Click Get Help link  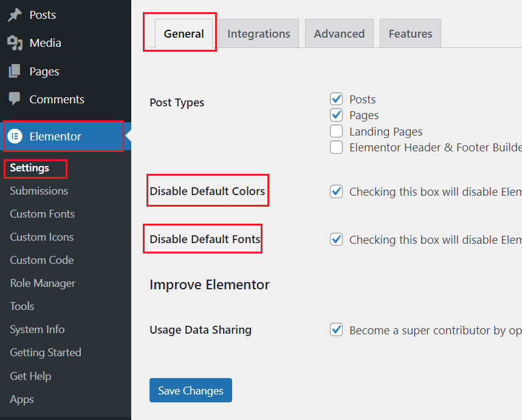(30, 376)
